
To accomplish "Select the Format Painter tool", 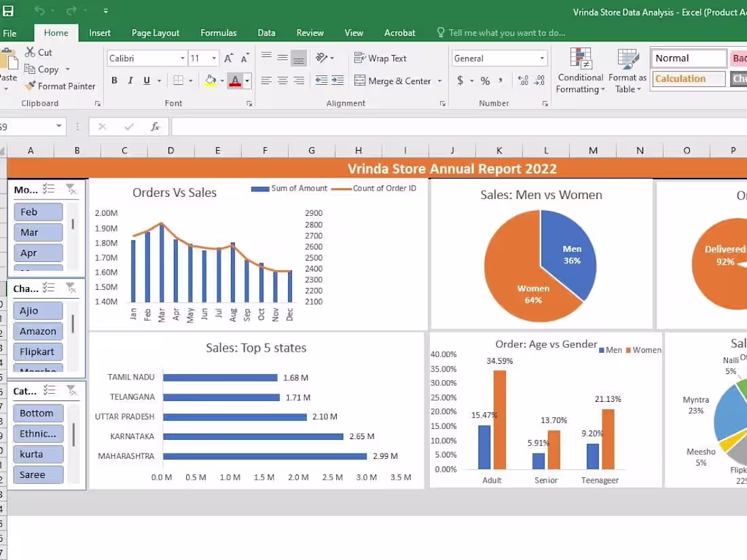I will point(60,86).
